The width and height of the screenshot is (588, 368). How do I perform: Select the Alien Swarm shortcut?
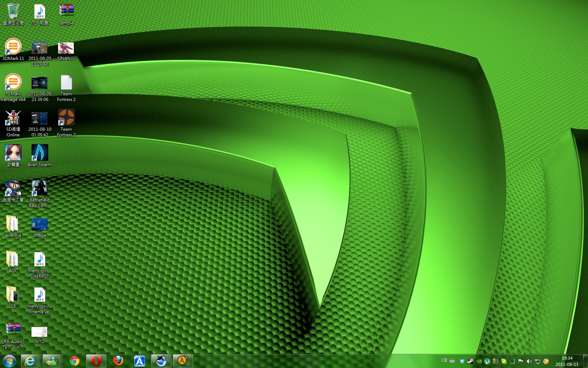coord(40,156)
